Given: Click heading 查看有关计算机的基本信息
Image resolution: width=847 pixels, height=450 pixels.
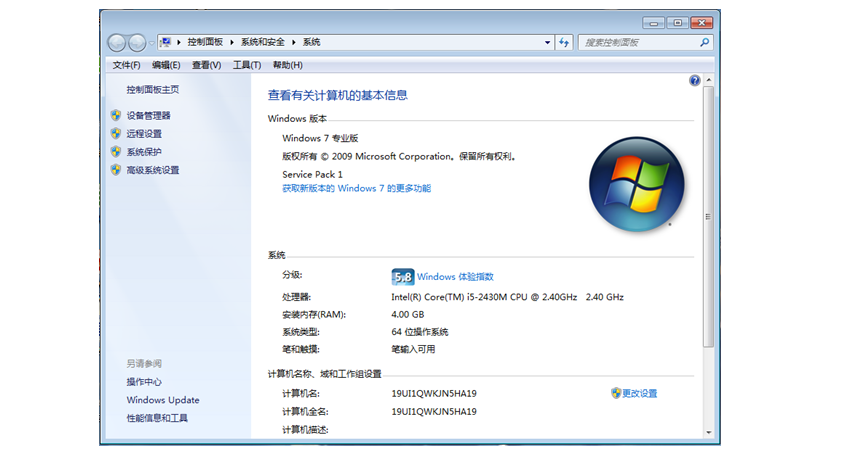Looking at the screenshot, I should [x=338, y=96].
